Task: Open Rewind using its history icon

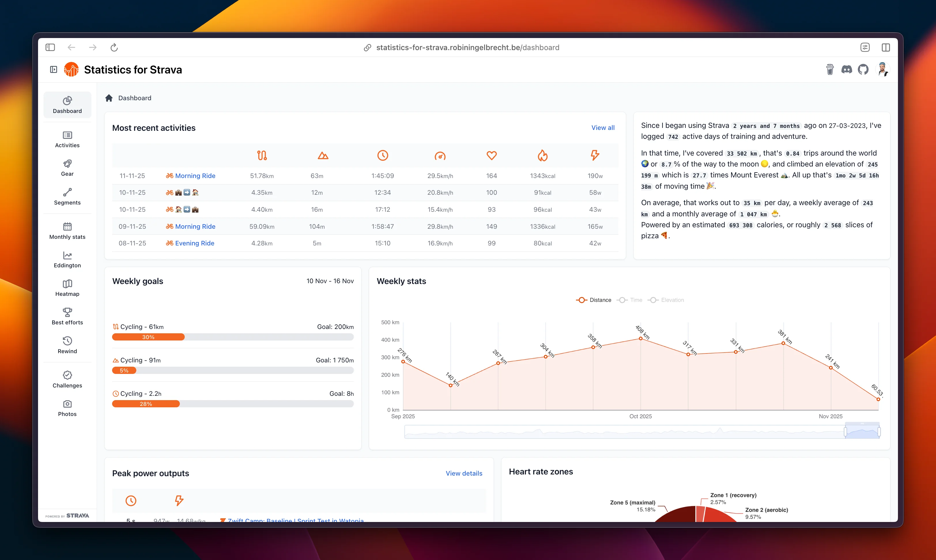Action: 67,341
